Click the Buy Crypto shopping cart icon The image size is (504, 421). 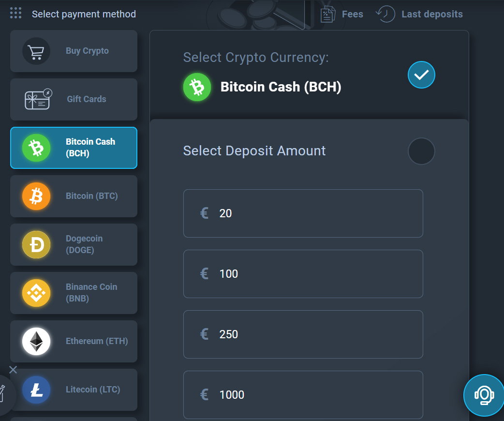(x=36, y=51)
